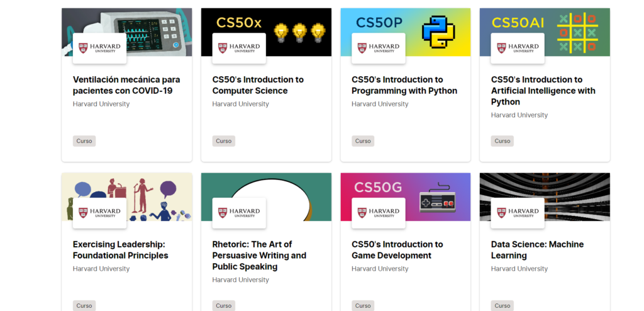
Task: Open CS50's Introduction to Computer Science
Action: coord(258,85)
